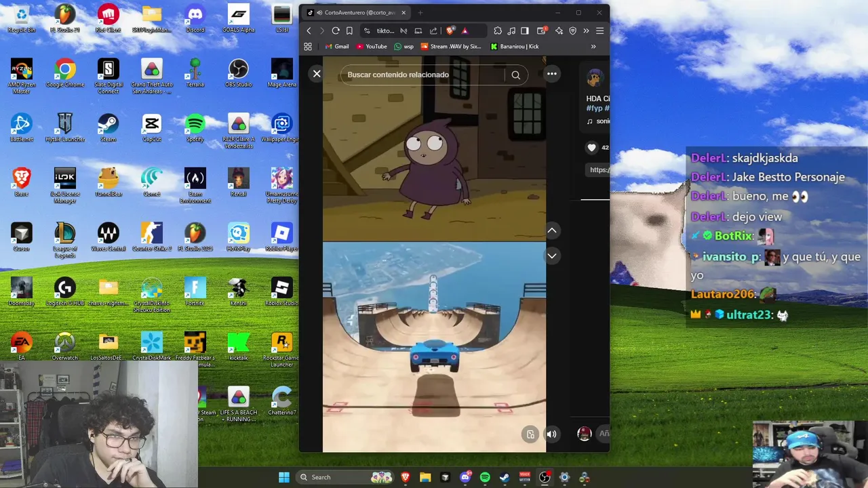868x488 pixels.
Task: Select the Rockstar Games Launcher desktop icon
Action: (x=282, y=349)
